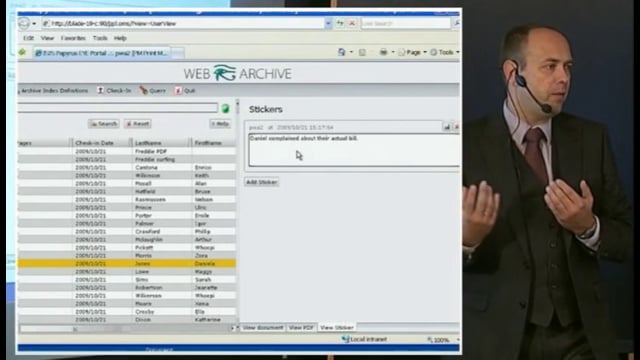This screenshot has height=360, width=640.
Task: Click the vertical splitter handle between panels
Action: pos(238,107)
